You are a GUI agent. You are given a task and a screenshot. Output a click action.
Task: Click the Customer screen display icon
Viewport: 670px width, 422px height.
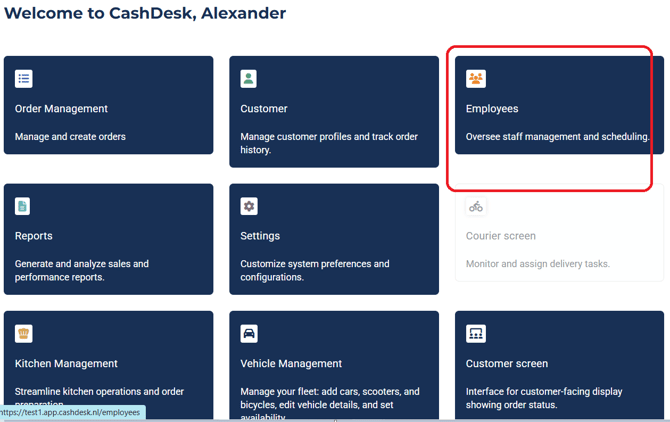tap(476, 333)
